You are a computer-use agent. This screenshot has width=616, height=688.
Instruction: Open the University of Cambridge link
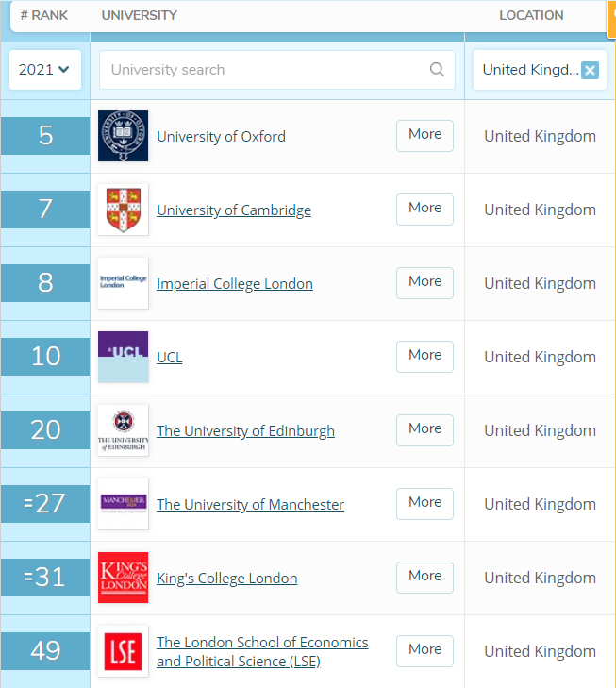coord(234,210)
